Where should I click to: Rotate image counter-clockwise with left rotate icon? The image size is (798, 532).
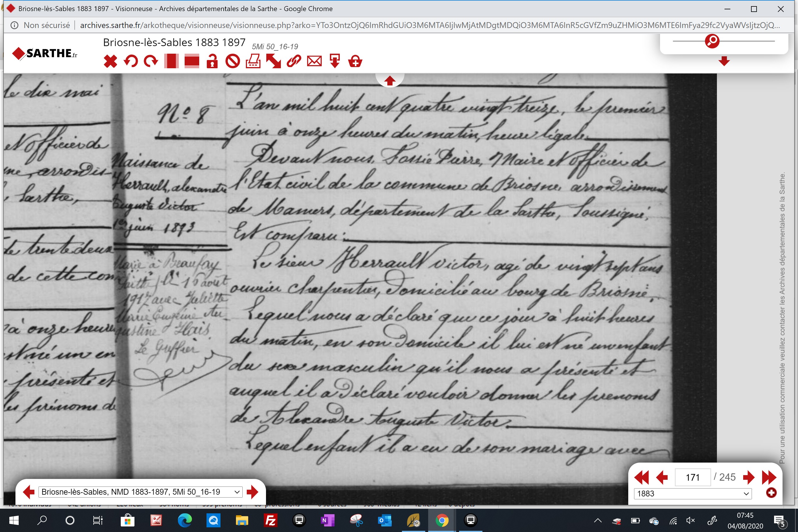[x=131, y=62]
